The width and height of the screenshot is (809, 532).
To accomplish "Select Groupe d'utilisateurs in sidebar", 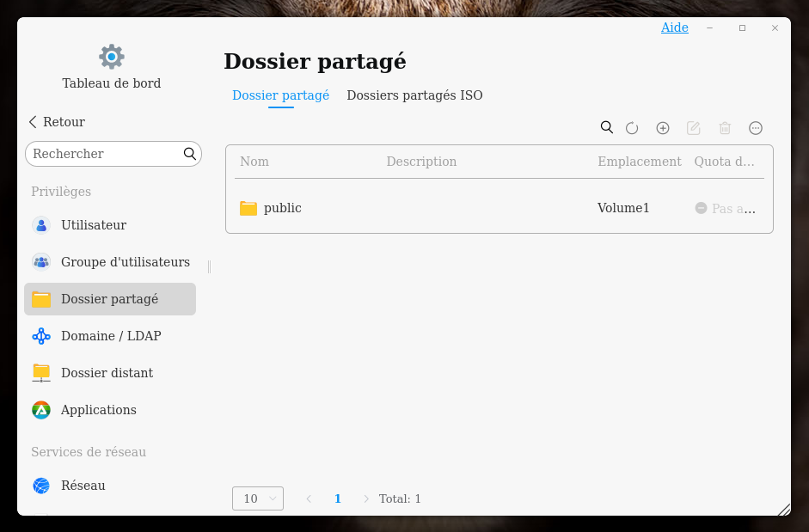I will point(125,262).
